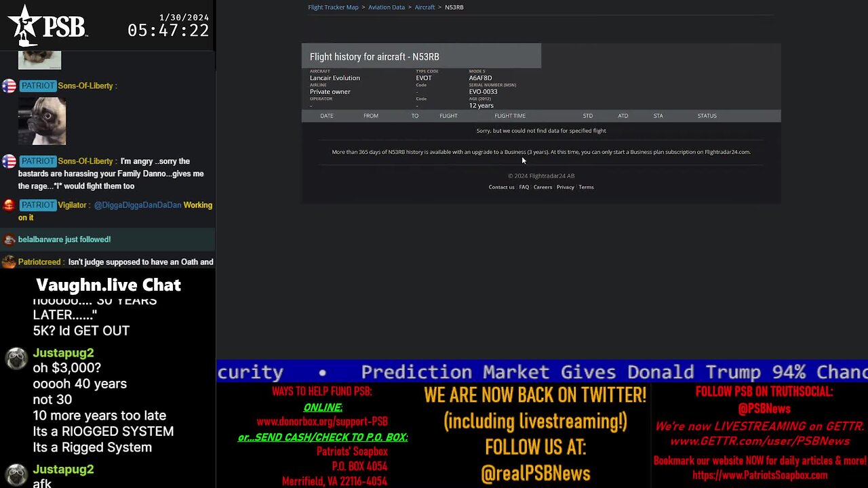This screenshot has width=868, height=488.
Task: Click the STA column header
Action: [658, 116]
